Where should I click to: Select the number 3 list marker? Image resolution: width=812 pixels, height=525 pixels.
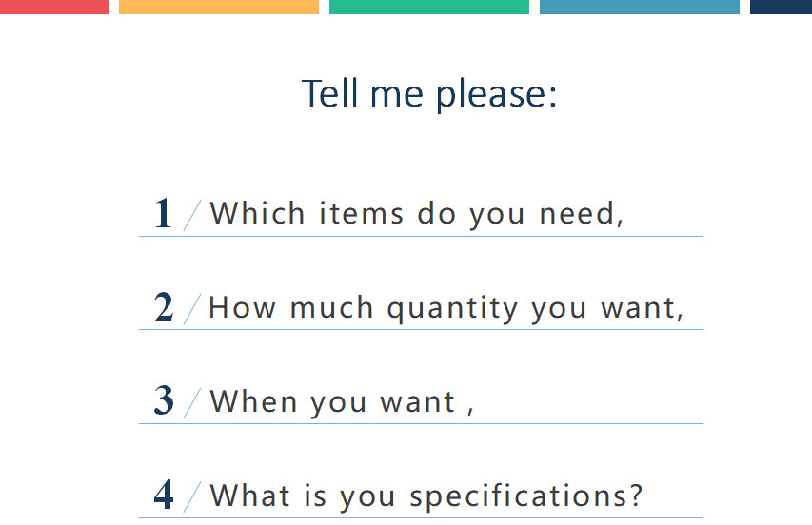(x=164, y=400)
